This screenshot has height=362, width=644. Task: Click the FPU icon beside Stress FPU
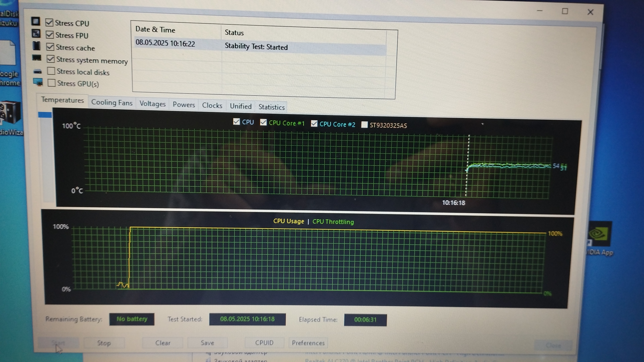click(x=36, y=34)
